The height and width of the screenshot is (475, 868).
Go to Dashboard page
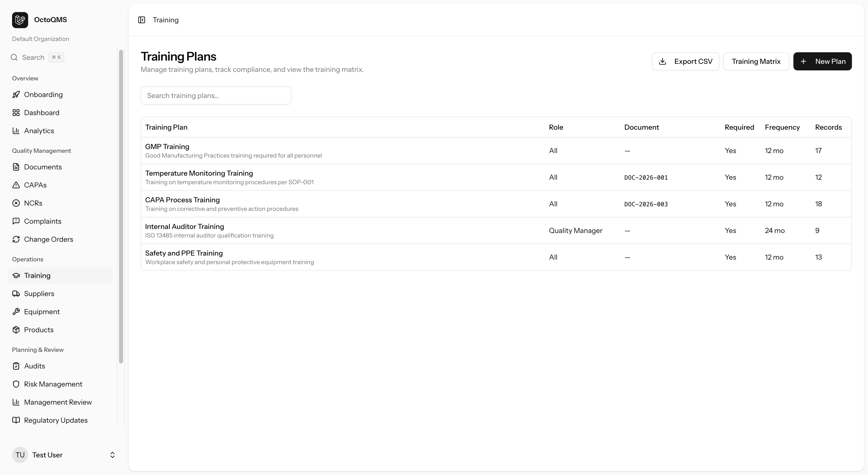61,113
